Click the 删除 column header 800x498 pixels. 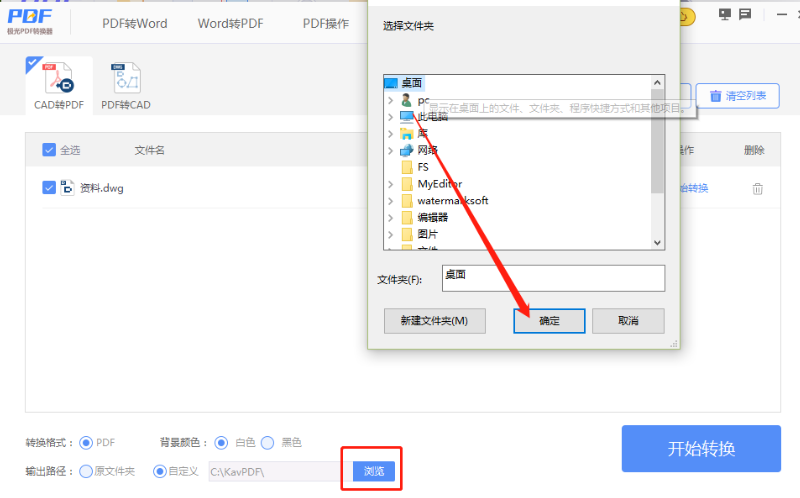pos(754,150)
